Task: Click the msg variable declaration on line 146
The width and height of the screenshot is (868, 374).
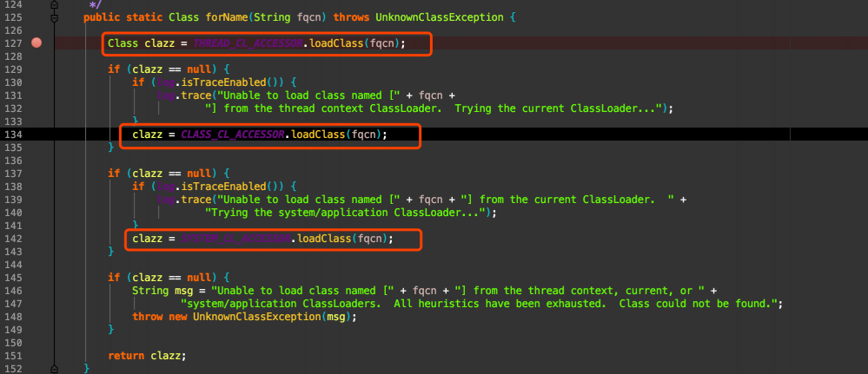Action: (187, 290)
